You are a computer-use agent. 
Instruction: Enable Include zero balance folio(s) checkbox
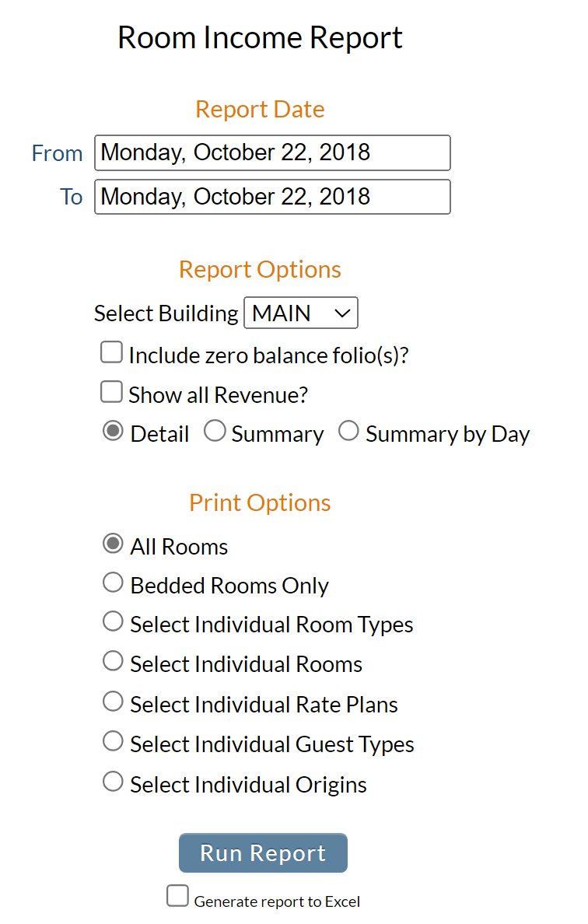[x=111, y=352]
